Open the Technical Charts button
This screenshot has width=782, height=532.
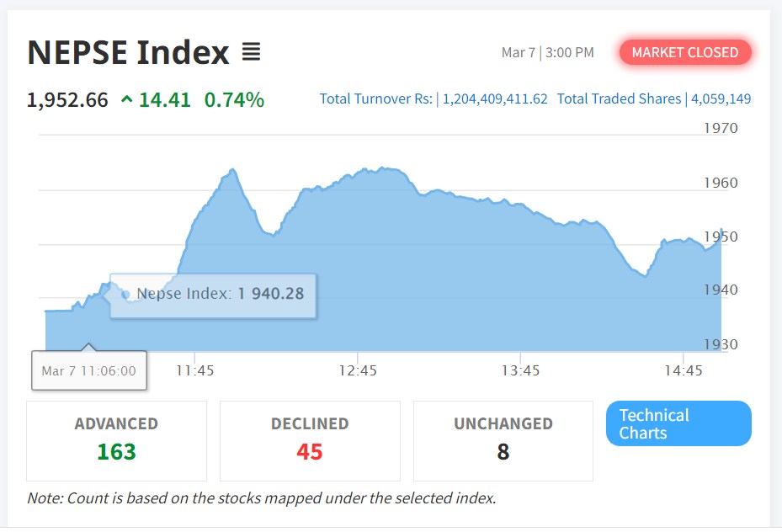pos(678,423)
